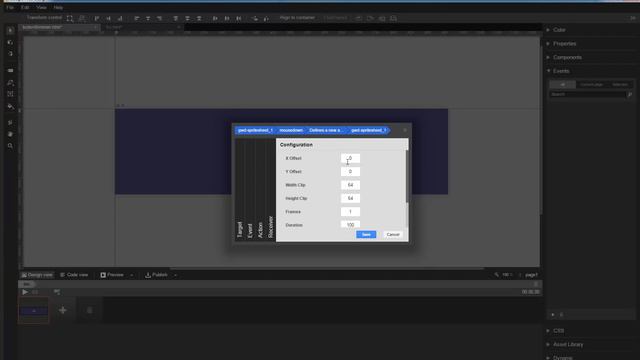
Task: Open Help menu
Action: pos(58,7)
